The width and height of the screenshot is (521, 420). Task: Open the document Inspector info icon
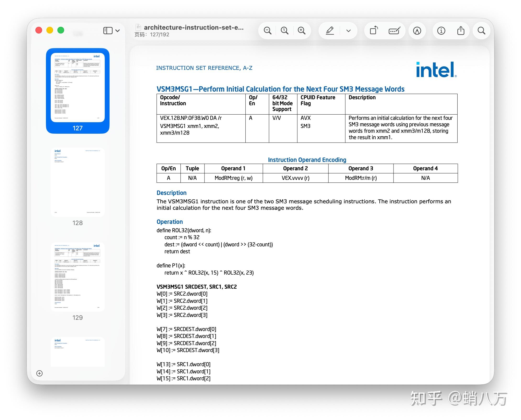pyautogui.click(x=441, y=31)
